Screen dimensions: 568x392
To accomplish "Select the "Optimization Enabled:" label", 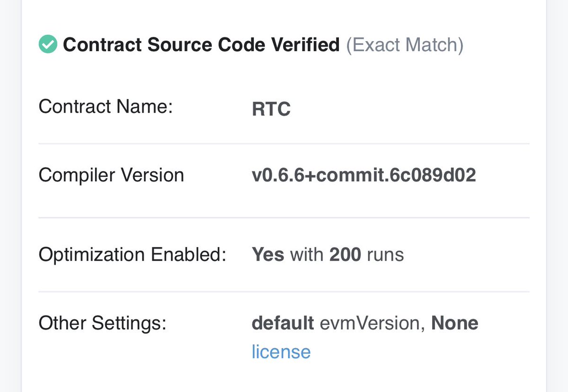I will [x=132, y=255].
